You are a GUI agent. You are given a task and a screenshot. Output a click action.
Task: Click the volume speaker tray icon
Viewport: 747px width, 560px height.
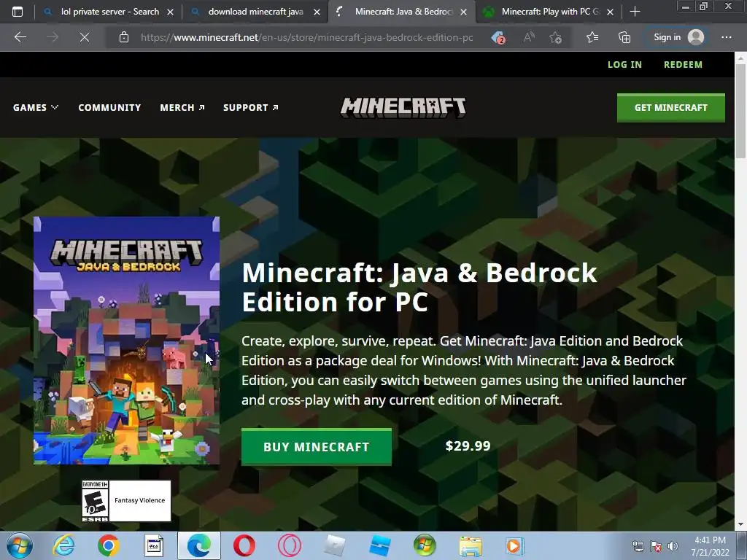point(673,546)
